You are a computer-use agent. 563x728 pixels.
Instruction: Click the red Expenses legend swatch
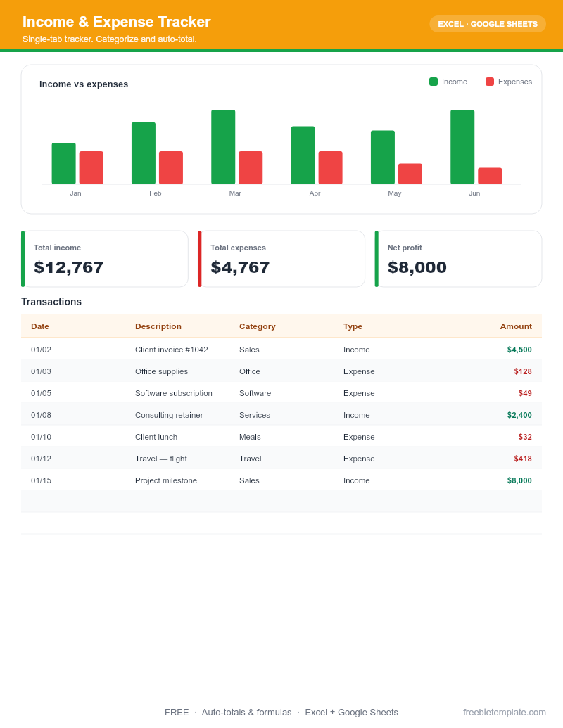click(490, 82)
